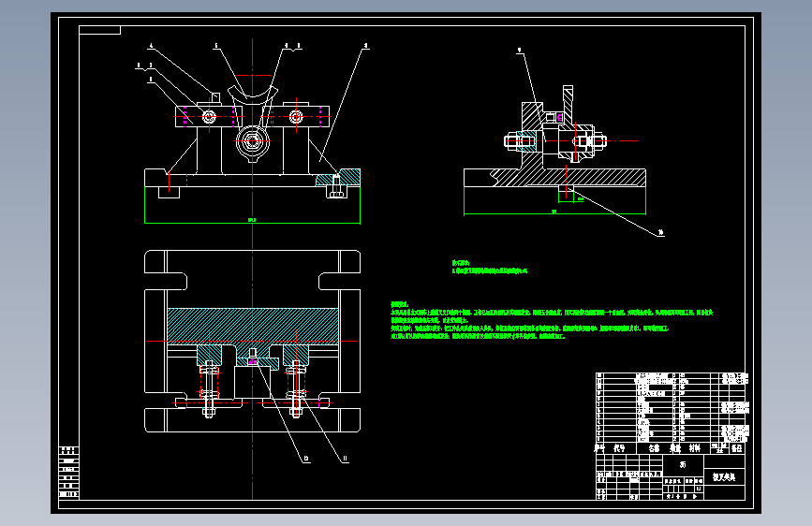The width and height of the screenshot is (812, 526).
Task: Click the 名称 column header
Action: pyautogui.click(x=654, y=447)
